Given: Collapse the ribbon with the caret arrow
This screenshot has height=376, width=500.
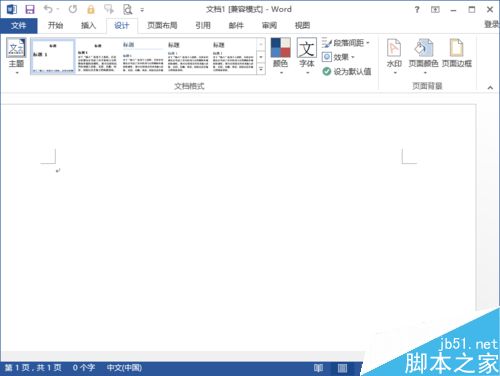Looking at the screenshot, I should pyautogui.click(x=490, y=88).
